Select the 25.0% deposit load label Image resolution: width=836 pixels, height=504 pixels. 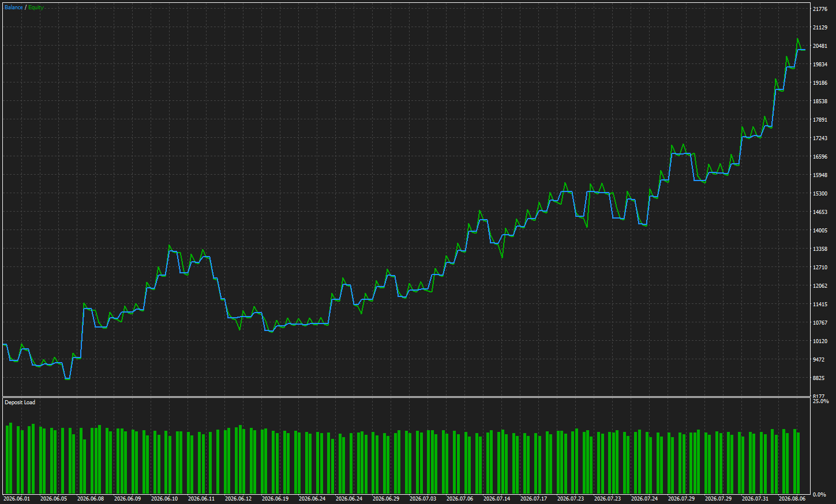tap(820, 401)
